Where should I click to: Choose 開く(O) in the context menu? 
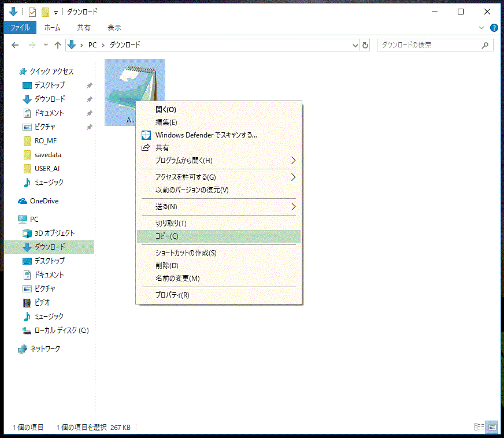(218, 110)
